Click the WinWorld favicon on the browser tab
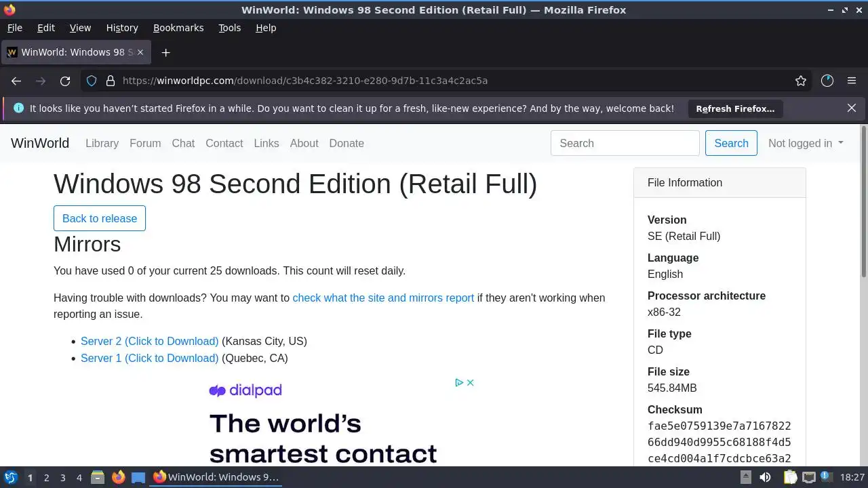This screenshot has width=868, height=488. tap(12, 52)
